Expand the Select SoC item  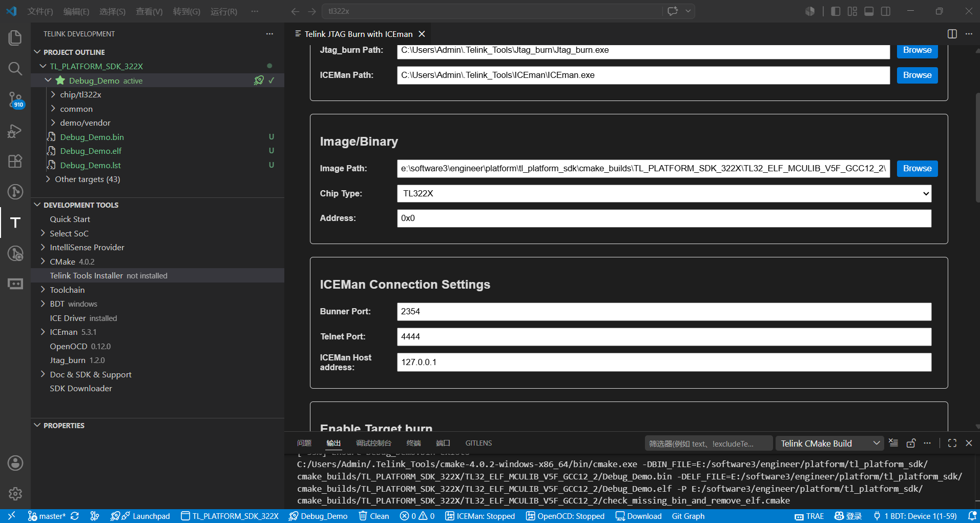point(43,233)
